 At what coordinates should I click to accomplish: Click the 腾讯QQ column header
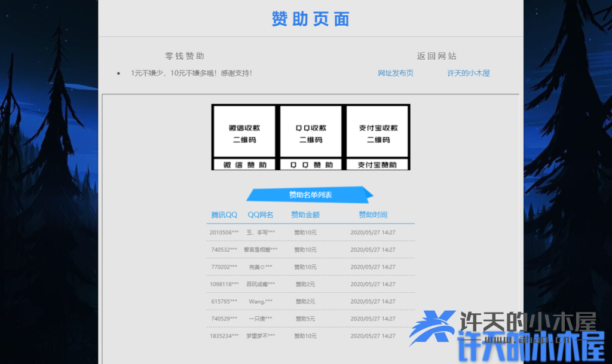click(224, 215)
